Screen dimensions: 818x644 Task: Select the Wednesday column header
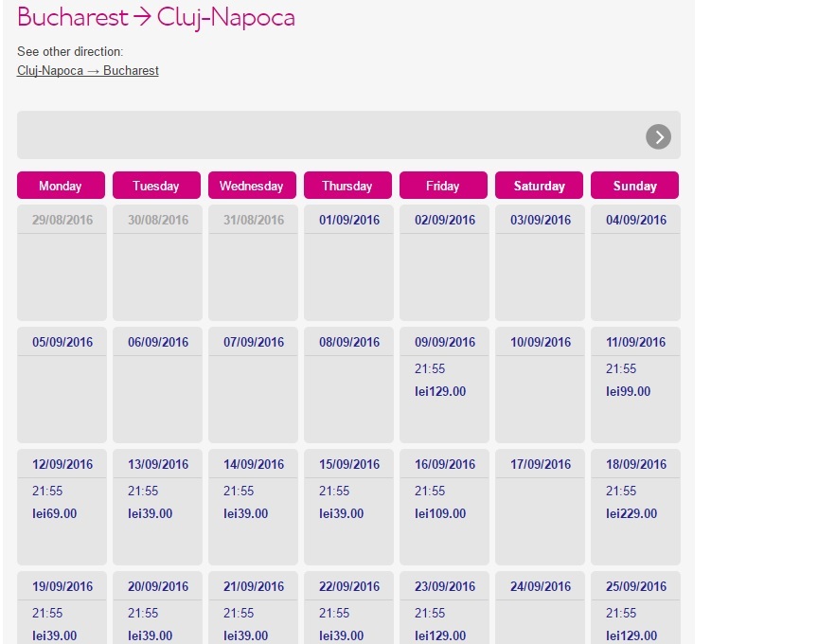pyautogui.click(x=252, y=186)
